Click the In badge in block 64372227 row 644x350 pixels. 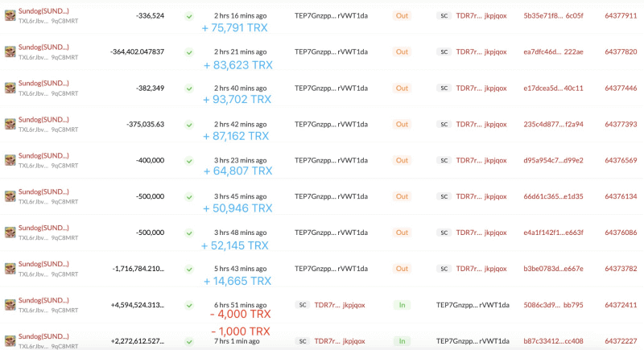click(x=402, y=341)
